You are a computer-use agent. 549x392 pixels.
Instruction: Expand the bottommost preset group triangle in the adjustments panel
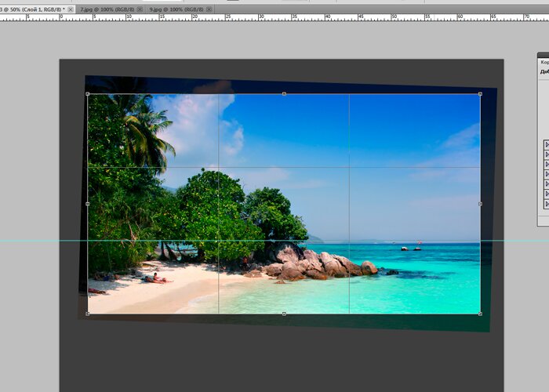547,204
